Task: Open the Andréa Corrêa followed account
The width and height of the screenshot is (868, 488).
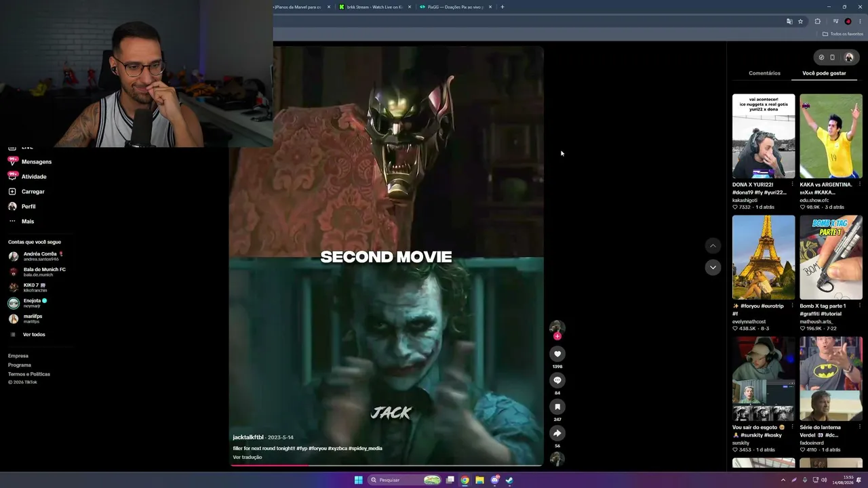Action: tap(36, 256)
